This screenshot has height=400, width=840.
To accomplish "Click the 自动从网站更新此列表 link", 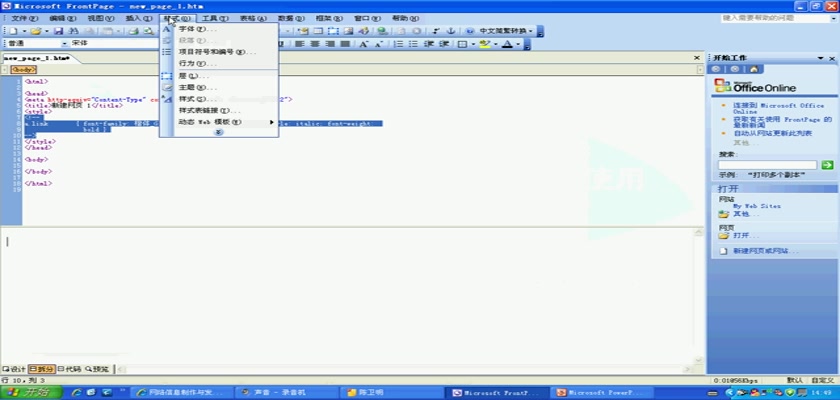I will point(772,133).
